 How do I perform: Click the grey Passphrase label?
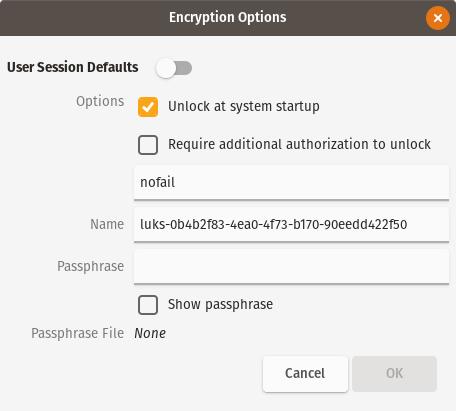[91, 267]
